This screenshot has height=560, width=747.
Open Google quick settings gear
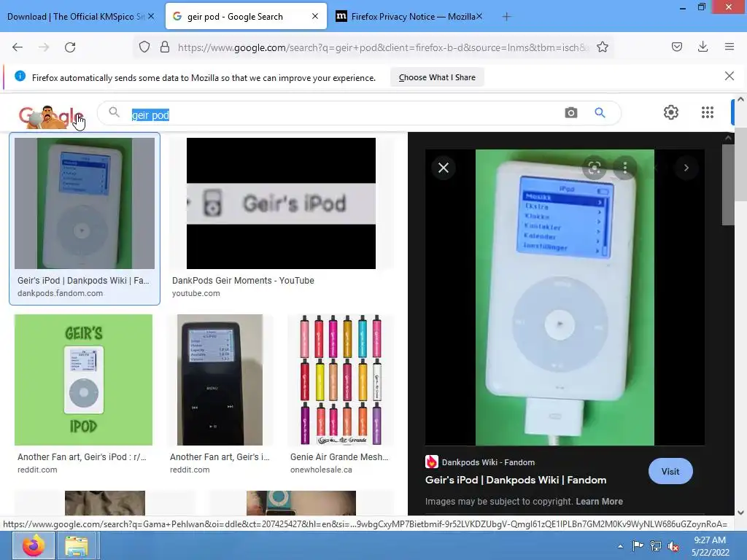pyautogui.click(x=671, y=112)
